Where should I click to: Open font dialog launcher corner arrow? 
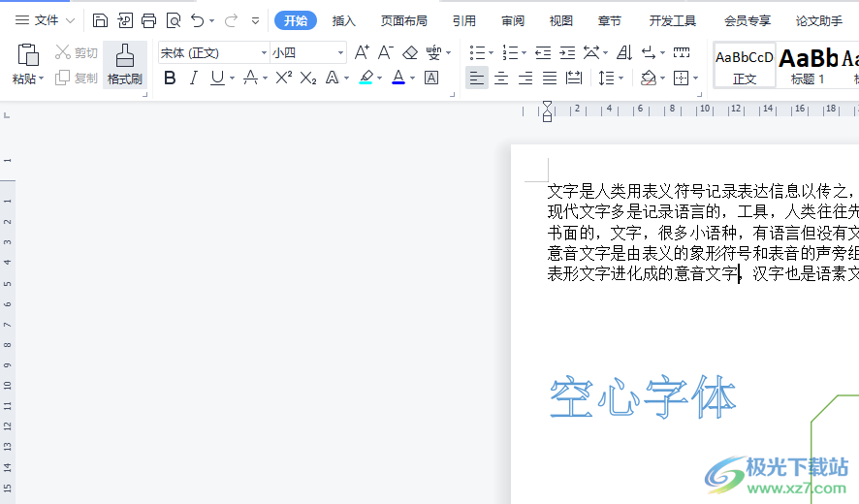tap(453, 95)
